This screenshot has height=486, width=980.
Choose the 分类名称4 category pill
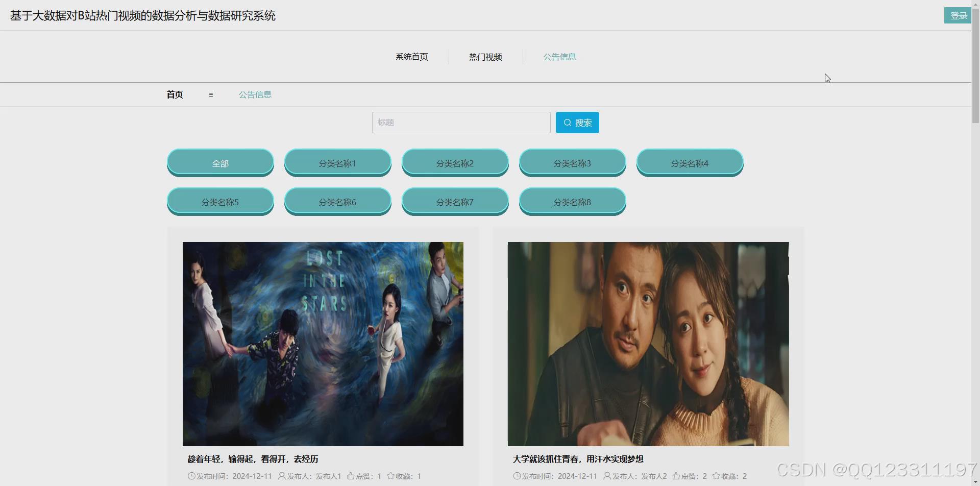pos(690,163)
